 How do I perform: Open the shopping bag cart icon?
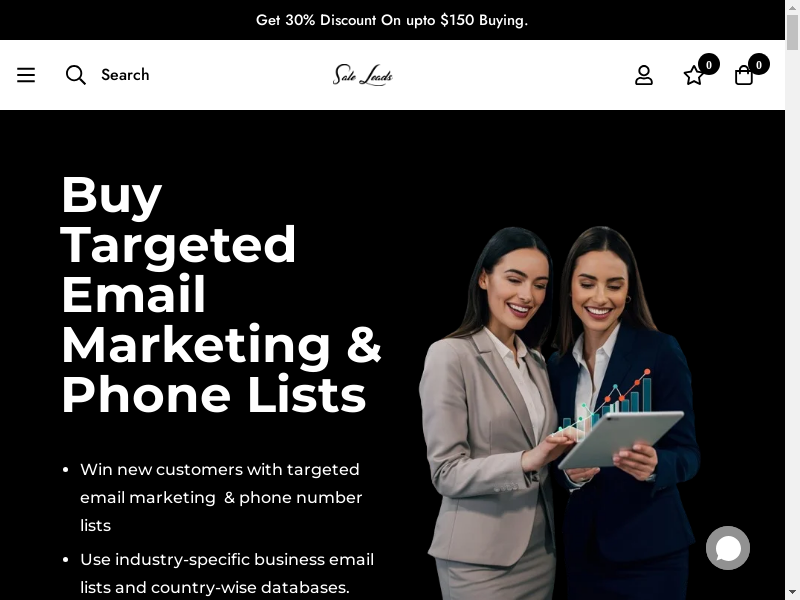pyautogui.click(x=743, y=76)
